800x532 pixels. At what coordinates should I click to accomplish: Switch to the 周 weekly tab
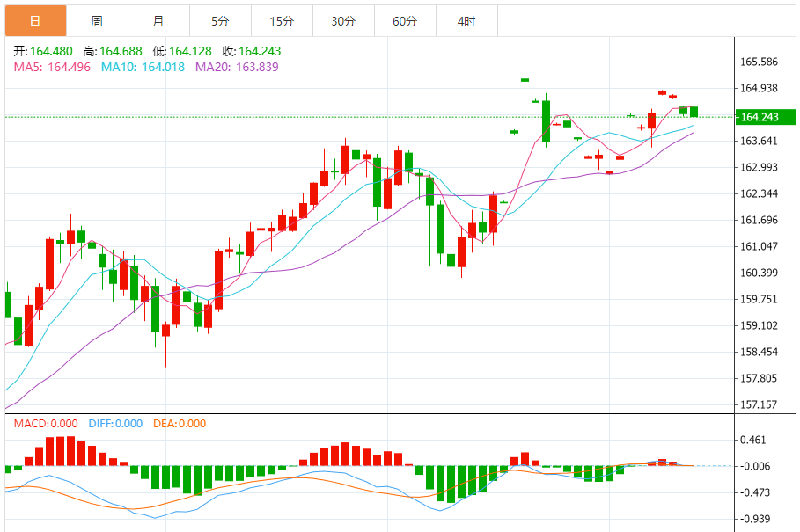pos(98,21)
